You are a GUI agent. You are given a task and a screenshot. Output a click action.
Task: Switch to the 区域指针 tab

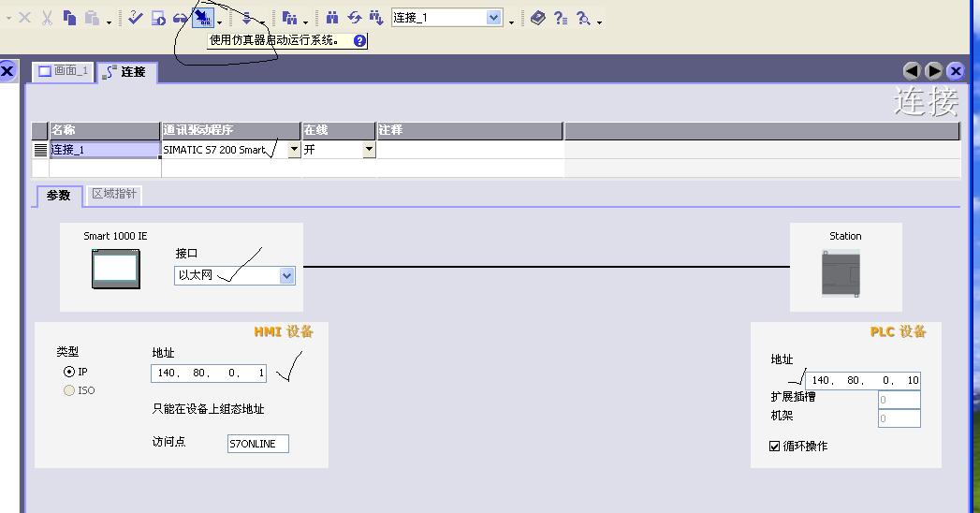(x=114, y=195)
